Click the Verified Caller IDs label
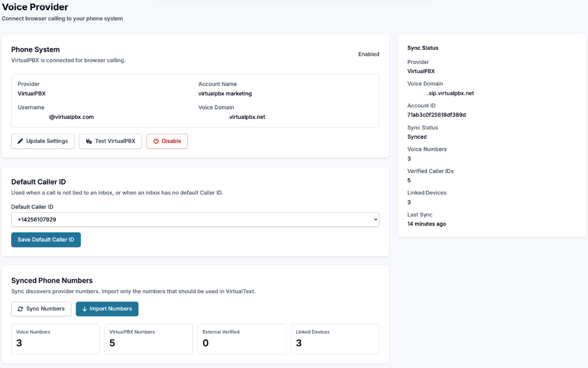Viewport: 588px width, 368px height. tap(430, 171)
